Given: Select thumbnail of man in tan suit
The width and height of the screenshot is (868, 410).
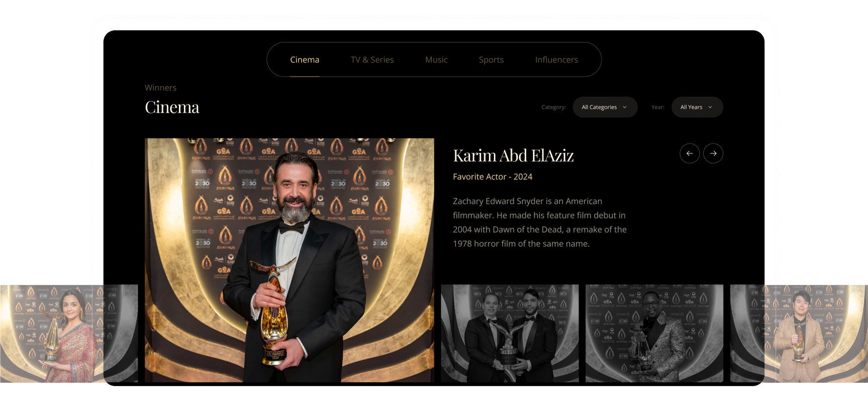Looking at the screenshot, I should coord(799,333).
